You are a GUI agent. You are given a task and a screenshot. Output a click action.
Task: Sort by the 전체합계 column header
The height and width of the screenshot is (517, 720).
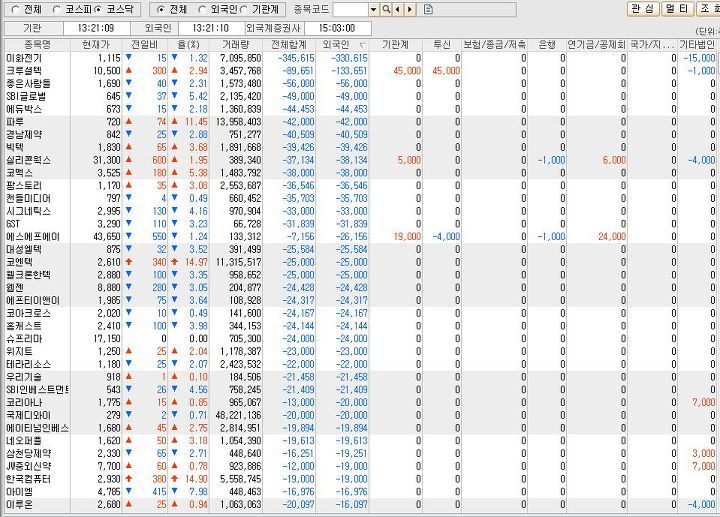[289, 45]
